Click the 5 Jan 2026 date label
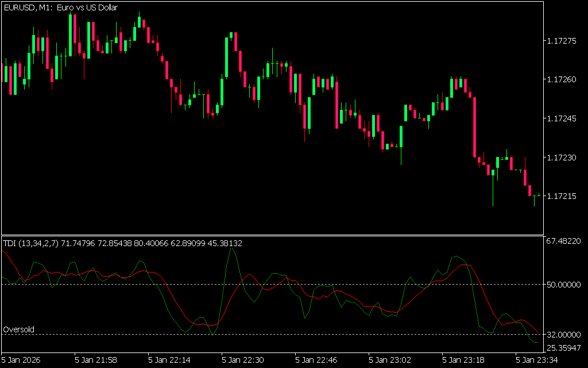The image size is (588, 368). 22,360
